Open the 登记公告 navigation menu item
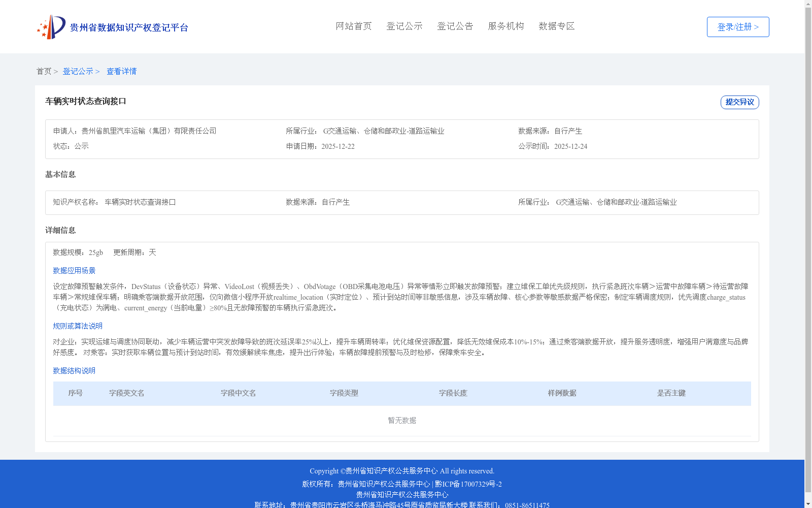The width and height of the screenshot is (812, 508). pos(455,26)
